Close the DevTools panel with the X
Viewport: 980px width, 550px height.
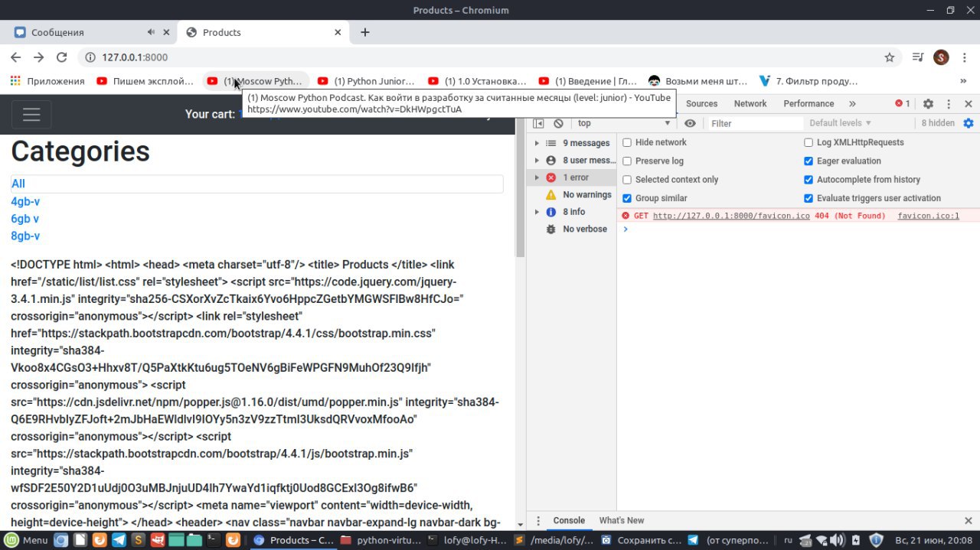(969, 104)
